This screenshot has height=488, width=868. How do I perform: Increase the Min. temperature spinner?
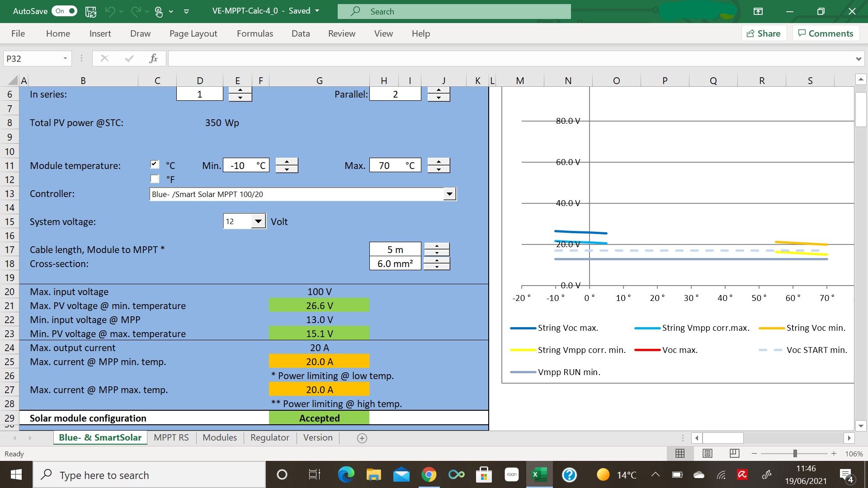(287, 162)
